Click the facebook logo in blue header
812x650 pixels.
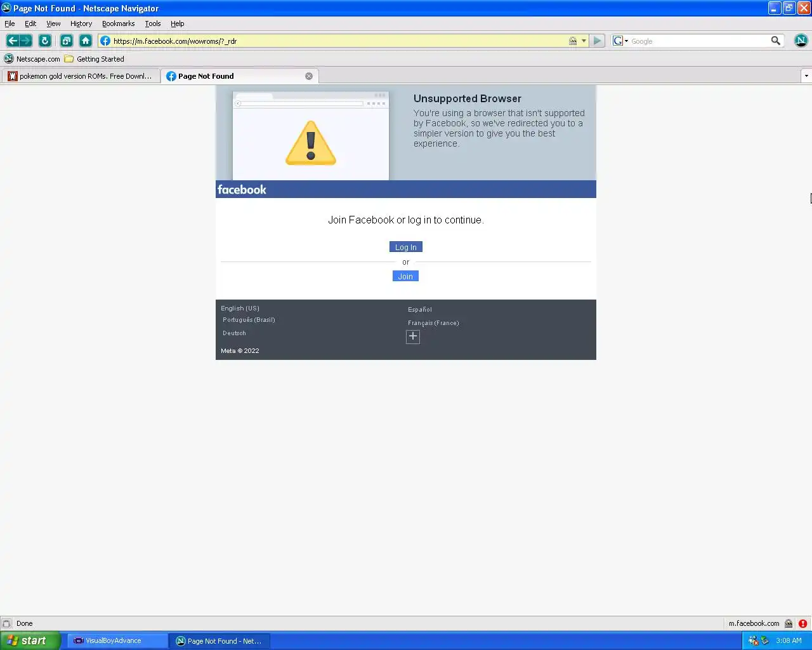pyautogui.click(x=242, y=189)
